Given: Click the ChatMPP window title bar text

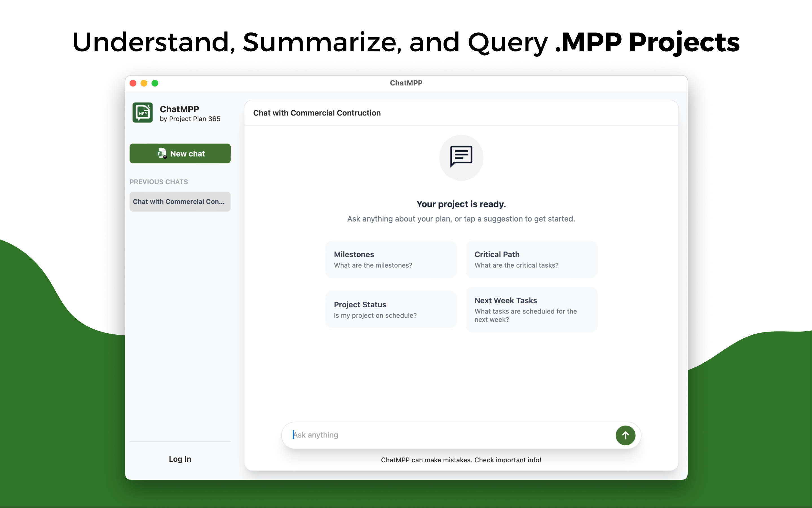Looking at the screenshot, I should 406,83.
